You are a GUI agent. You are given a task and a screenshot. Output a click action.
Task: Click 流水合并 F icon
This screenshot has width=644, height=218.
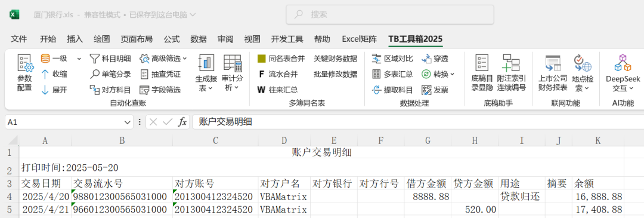click(x=261, y=74)
